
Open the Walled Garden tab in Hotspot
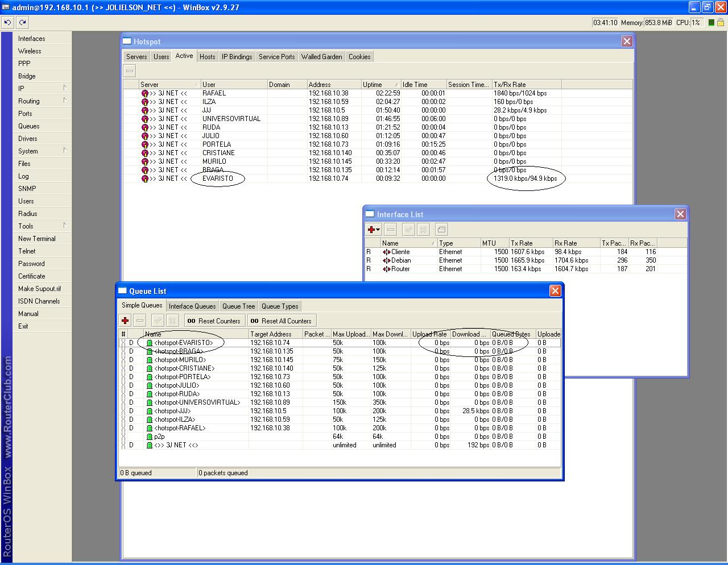click(x=322, y=57)
